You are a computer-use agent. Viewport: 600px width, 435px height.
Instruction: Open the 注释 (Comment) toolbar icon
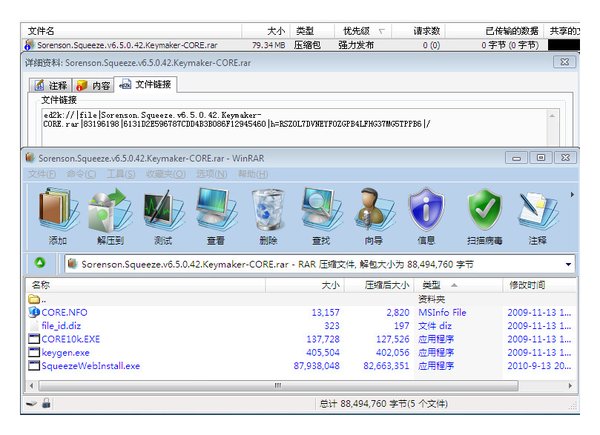[x=538, y=210]
